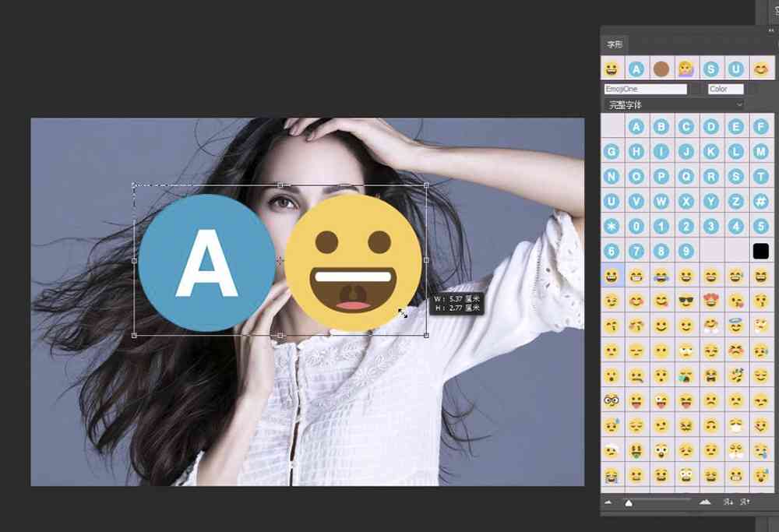Click the left-middle transform handle on canvas
The width and height of the screenshot is (779, 532).
pos(134,260)
